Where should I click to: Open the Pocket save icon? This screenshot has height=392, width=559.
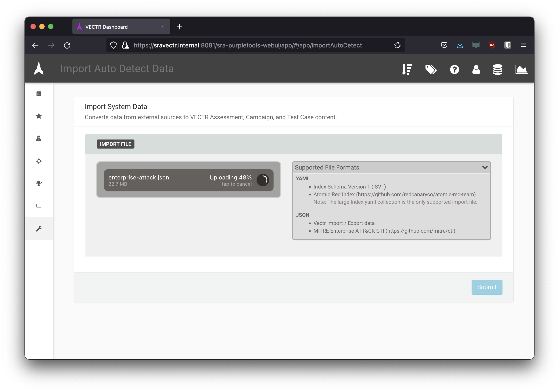(x=444, y=45)
